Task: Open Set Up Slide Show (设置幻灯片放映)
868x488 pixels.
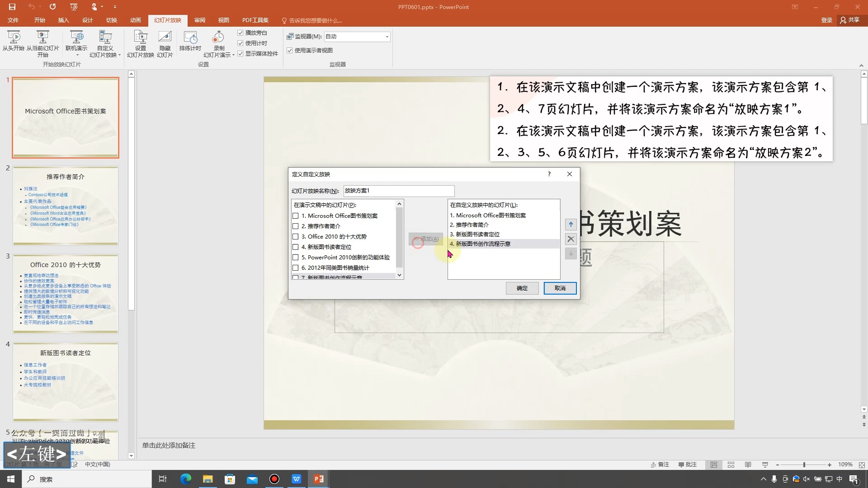Action: [x=140, y=38]
